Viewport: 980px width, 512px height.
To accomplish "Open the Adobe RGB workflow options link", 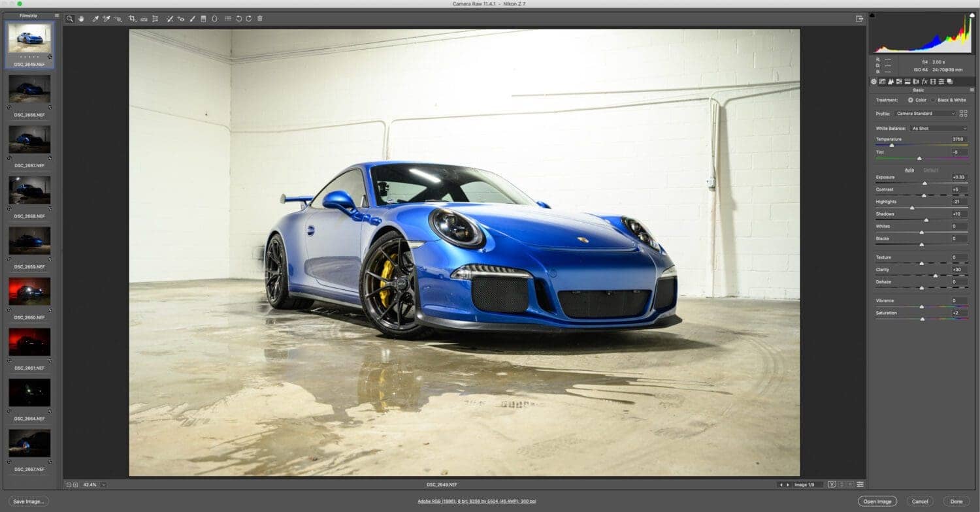I will click(x=477, y=502).
